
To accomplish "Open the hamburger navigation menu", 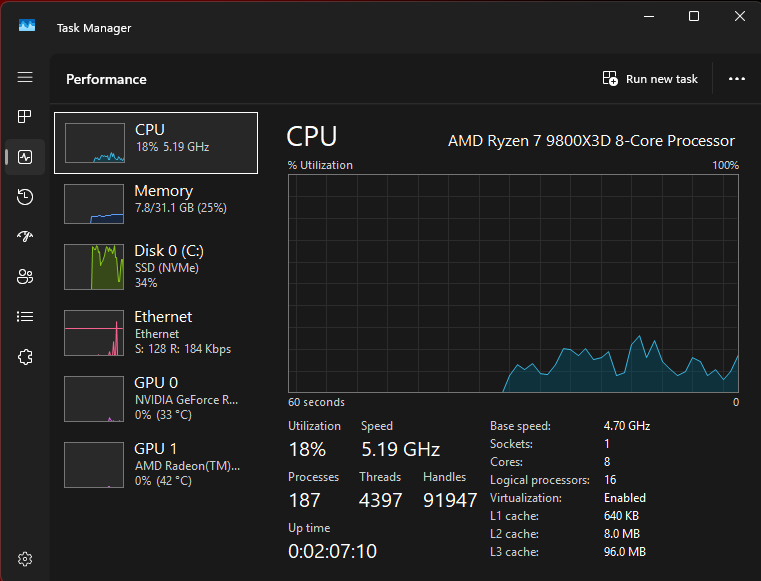I will point(25,77).
